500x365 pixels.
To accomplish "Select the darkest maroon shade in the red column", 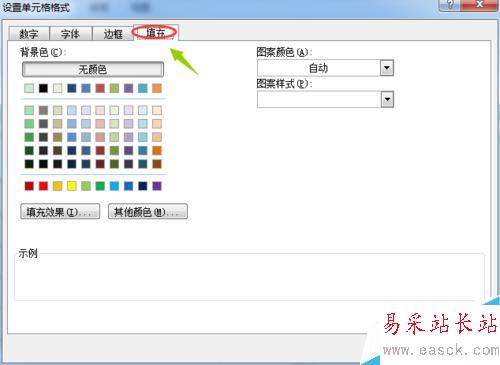I will pyautogui.click(x=100, y=164).
